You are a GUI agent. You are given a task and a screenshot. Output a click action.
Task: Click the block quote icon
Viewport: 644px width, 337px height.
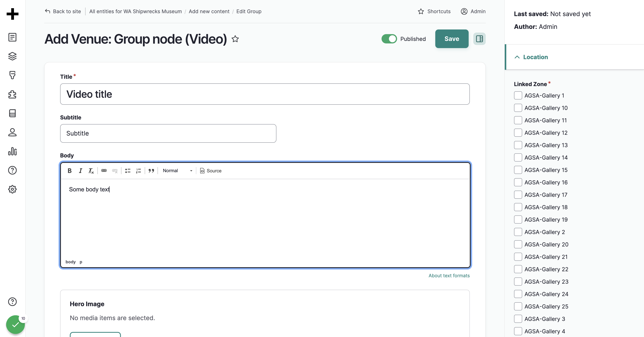point(151,171)
